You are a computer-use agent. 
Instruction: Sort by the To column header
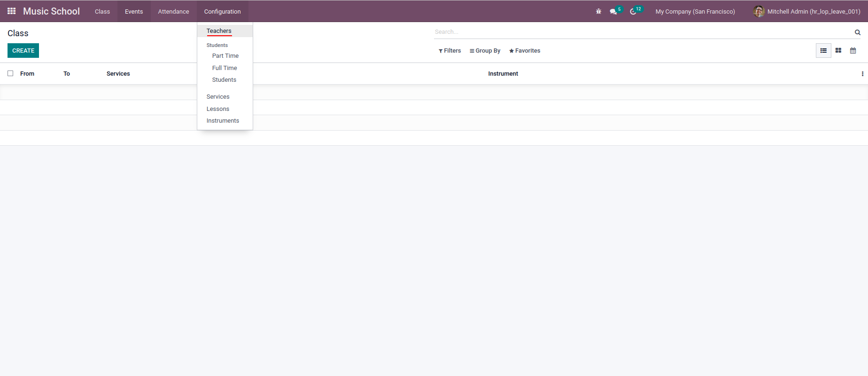click(67, 74)
